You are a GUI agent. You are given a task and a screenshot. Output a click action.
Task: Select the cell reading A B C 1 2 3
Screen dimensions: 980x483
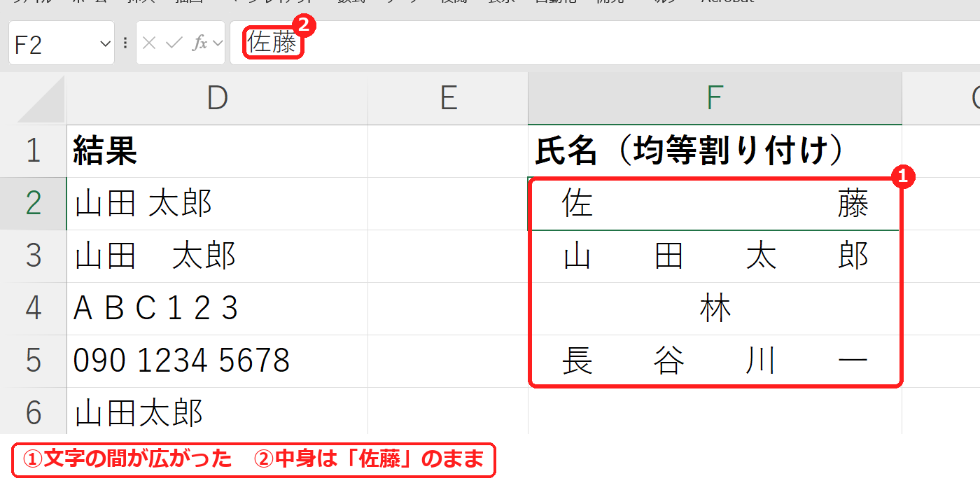pyautogui.click(x=217, y=309)
